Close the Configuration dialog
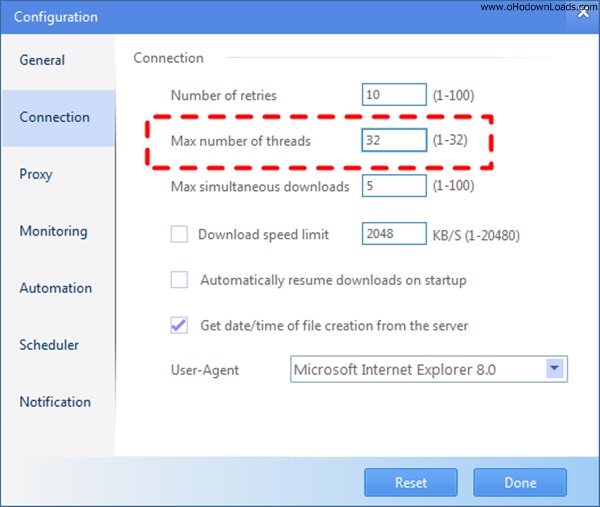 584,13
